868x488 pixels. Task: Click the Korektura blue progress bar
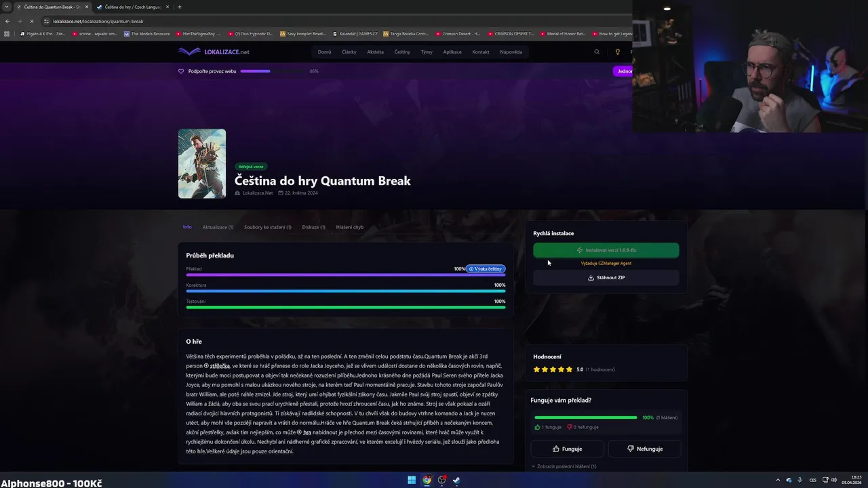[x=346, y=291]
